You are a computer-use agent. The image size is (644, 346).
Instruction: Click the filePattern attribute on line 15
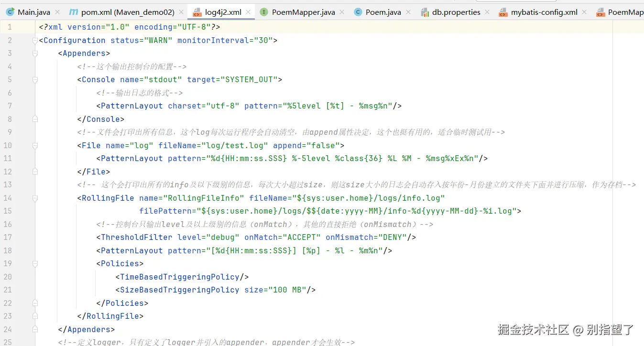328,211
